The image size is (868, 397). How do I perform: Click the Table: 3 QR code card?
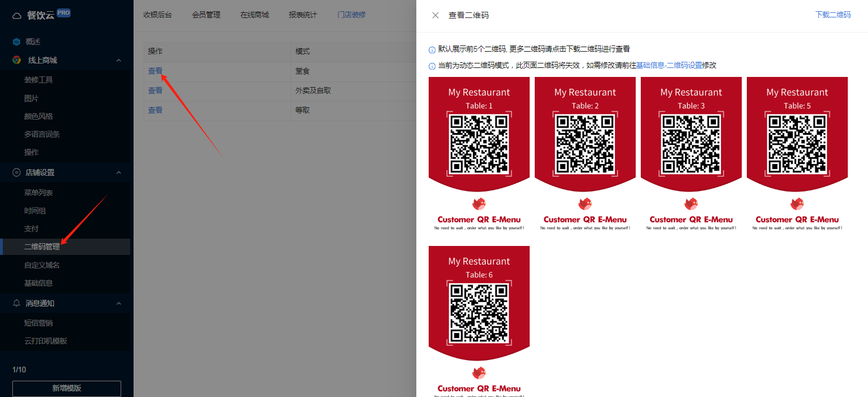691,154
